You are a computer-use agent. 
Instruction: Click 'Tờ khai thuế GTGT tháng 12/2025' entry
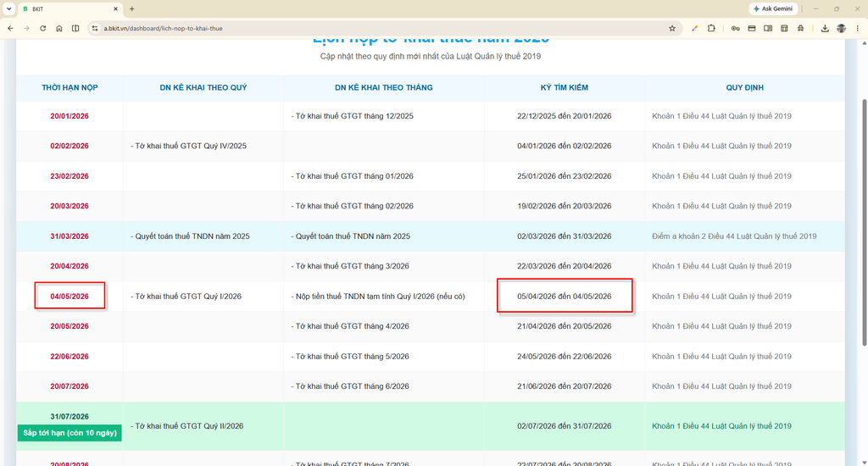click(x=352, y=116)
